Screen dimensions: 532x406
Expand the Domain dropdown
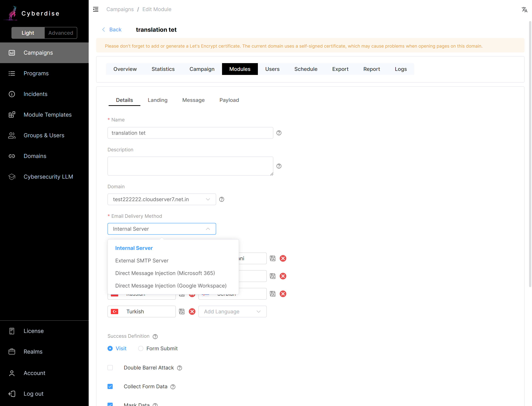(x=162, y=199)
